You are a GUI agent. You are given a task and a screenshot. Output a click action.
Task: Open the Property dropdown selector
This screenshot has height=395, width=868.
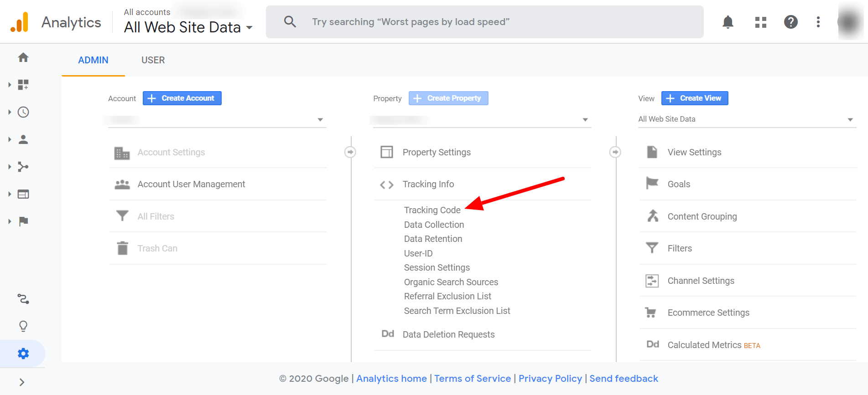pyautogui.click(x=482, y=120)
